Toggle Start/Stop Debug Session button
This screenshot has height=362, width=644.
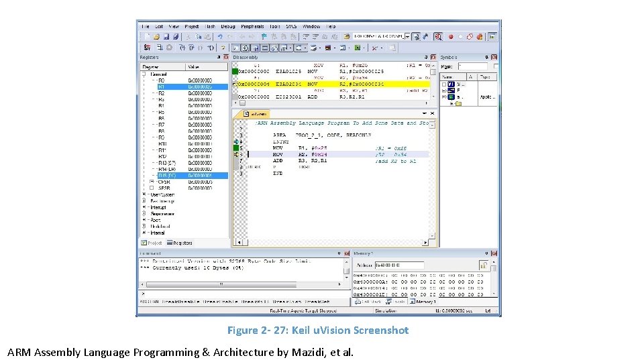pyautogui.click(x=438, y=36)
